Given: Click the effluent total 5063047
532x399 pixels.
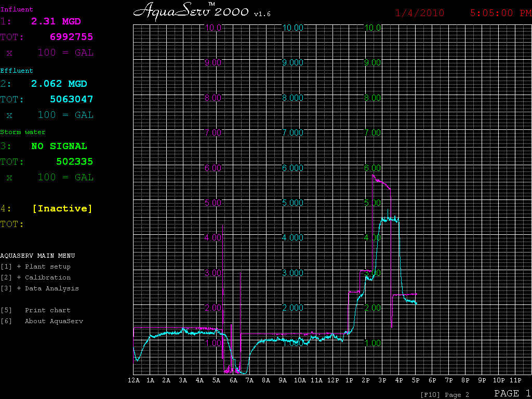Looking at the screenshot, I should pos(72,99).
